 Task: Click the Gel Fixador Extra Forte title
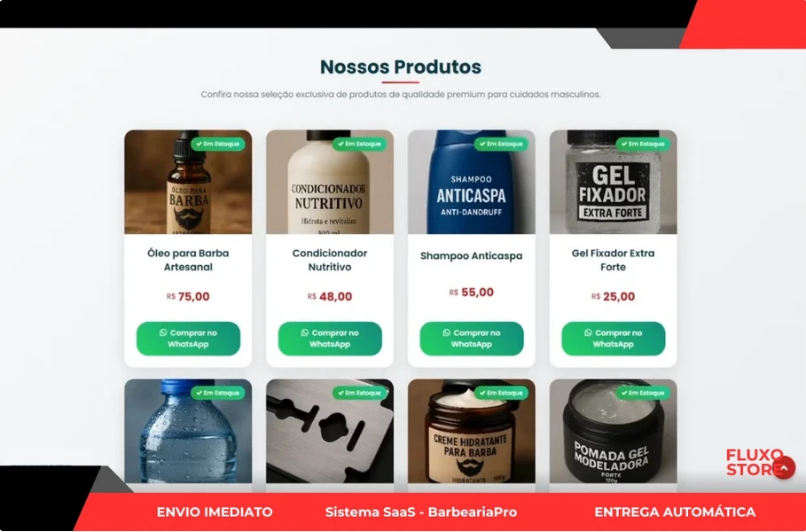point(614,260)
